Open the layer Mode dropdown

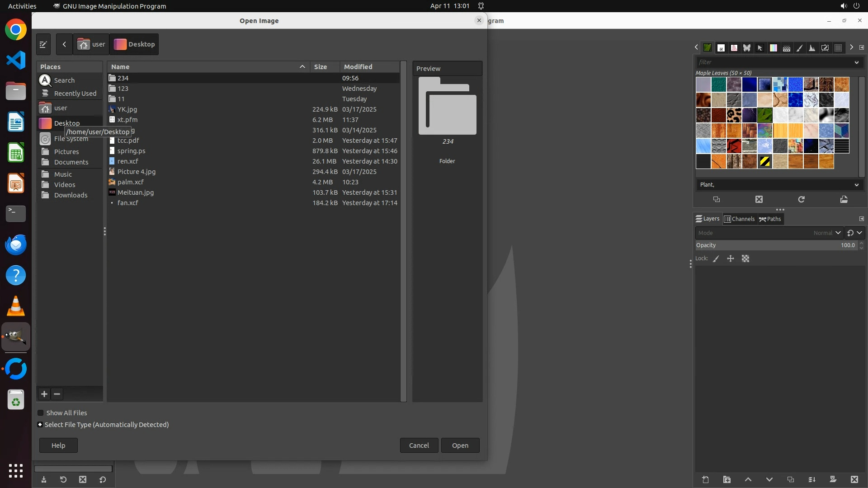click(769, 233)
